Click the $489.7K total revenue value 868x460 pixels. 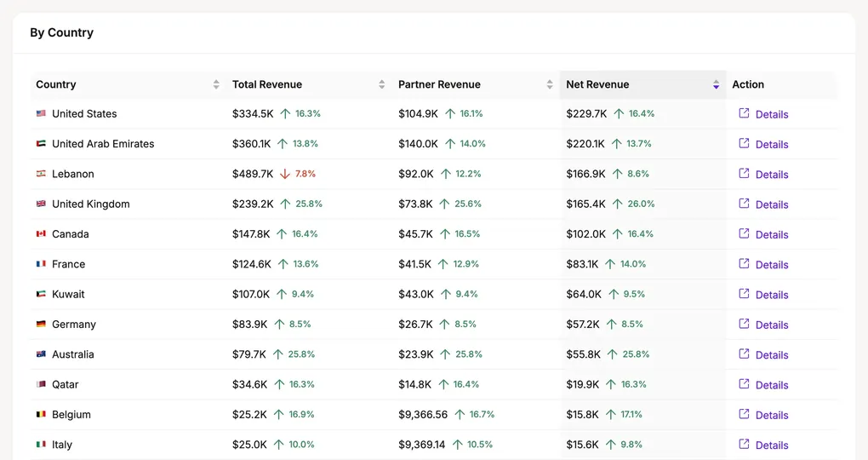[x=253, y=174]
